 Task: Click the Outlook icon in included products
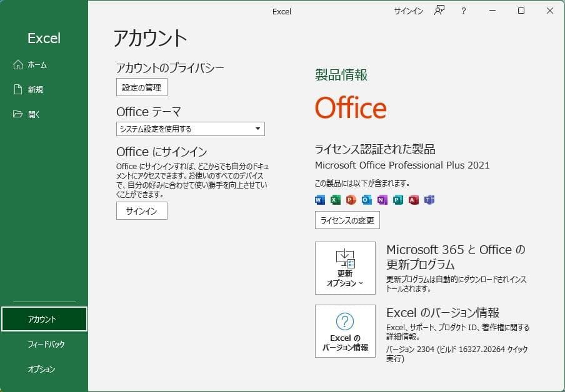[366, 199]
